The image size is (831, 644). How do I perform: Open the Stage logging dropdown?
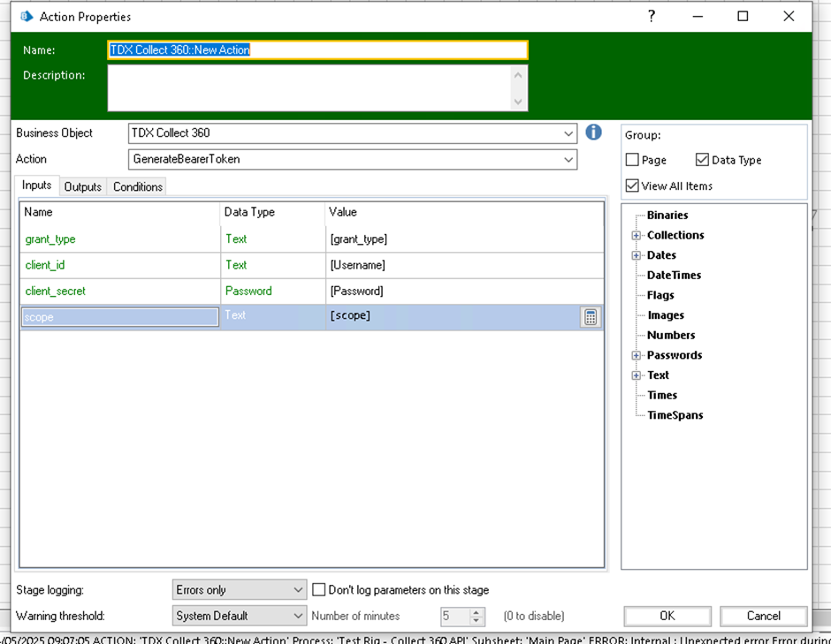pos(298,589)
